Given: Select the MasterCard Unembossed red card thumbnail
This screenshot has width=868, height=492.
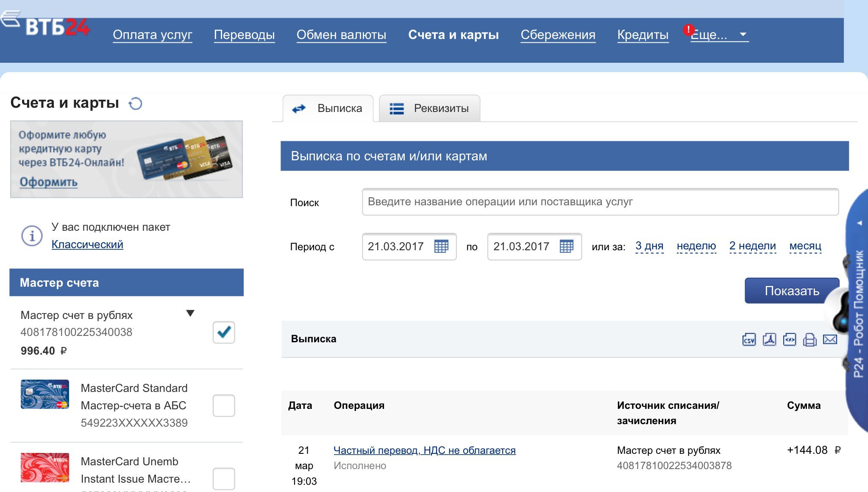Looking at the screenshot, I should point(45,467).
